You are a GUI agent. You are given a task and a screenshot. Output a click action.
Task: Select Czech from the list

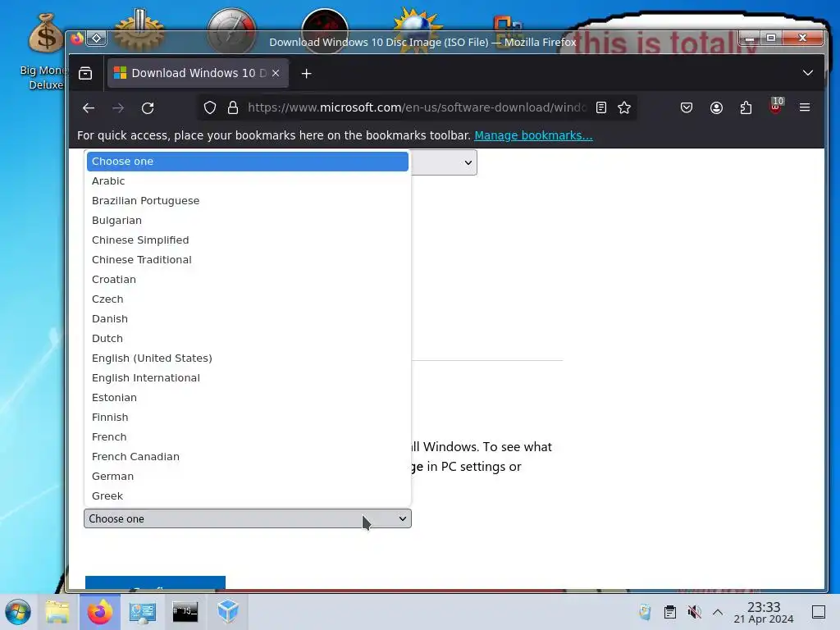tap(248, 299)
